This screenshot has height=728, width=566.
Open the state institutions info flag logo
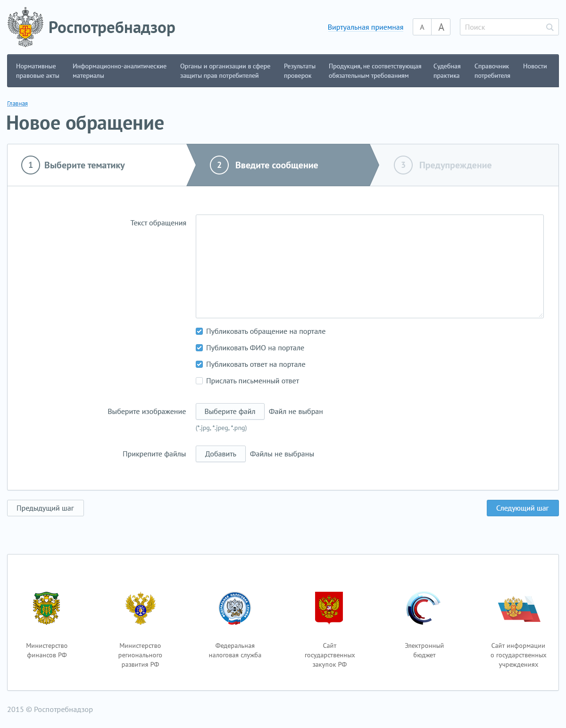point(518,608)
